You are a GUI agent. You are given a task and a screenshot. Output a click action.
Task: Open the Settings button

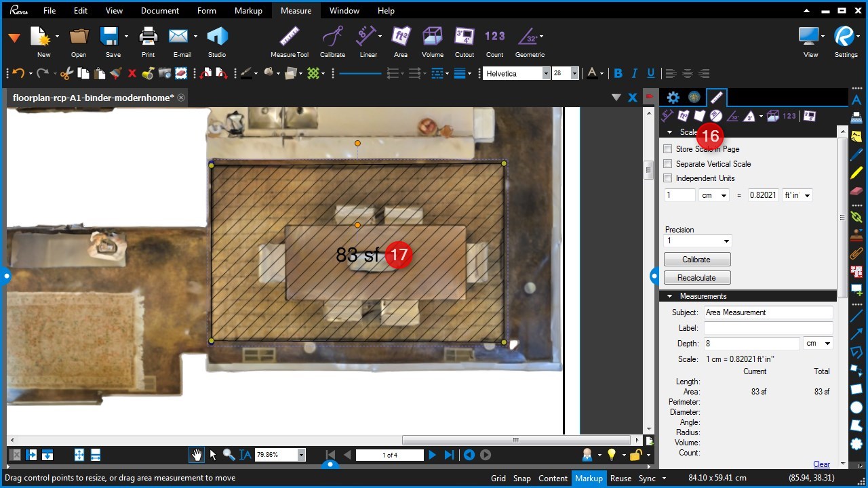(x=846, y=42)
